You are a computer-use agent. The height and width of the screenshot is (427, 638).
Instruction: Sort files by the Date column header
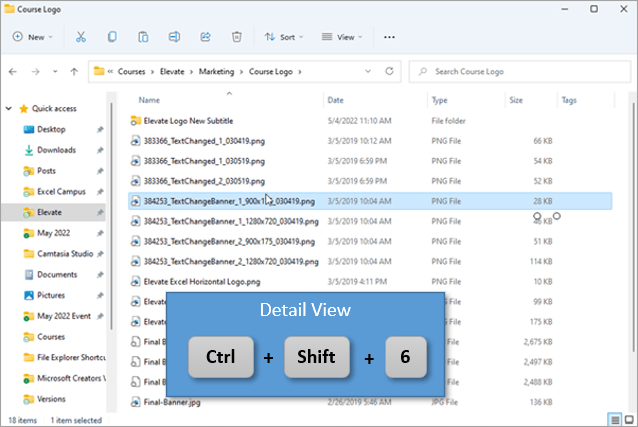(x=336, y=100)
